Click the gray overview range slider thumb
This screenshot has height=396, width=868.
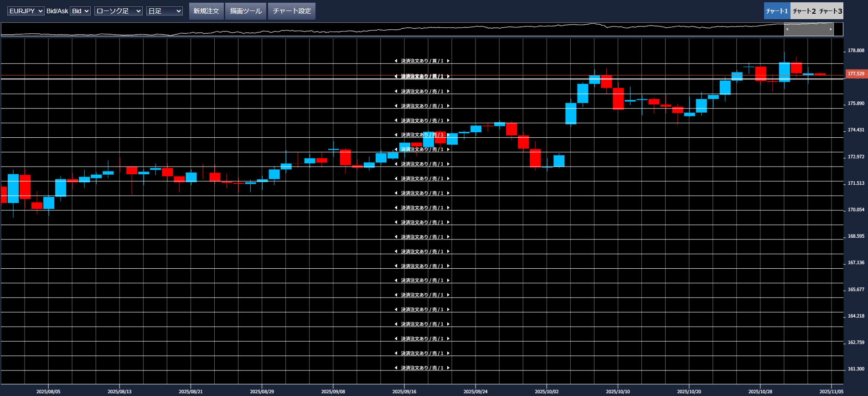(x=809, y=29)
